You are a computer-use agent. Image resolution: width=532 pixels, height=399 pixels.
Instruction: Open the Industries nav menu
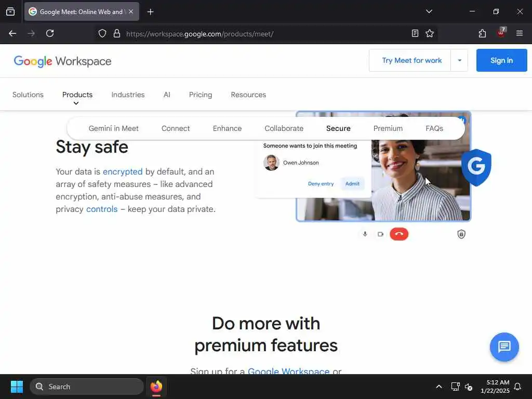[x=128, y=95]
